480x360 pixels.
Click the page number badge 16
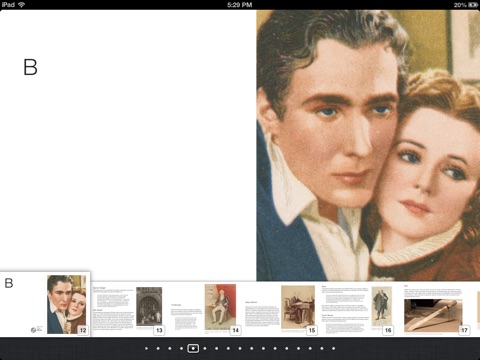click(x=388, y=330)
